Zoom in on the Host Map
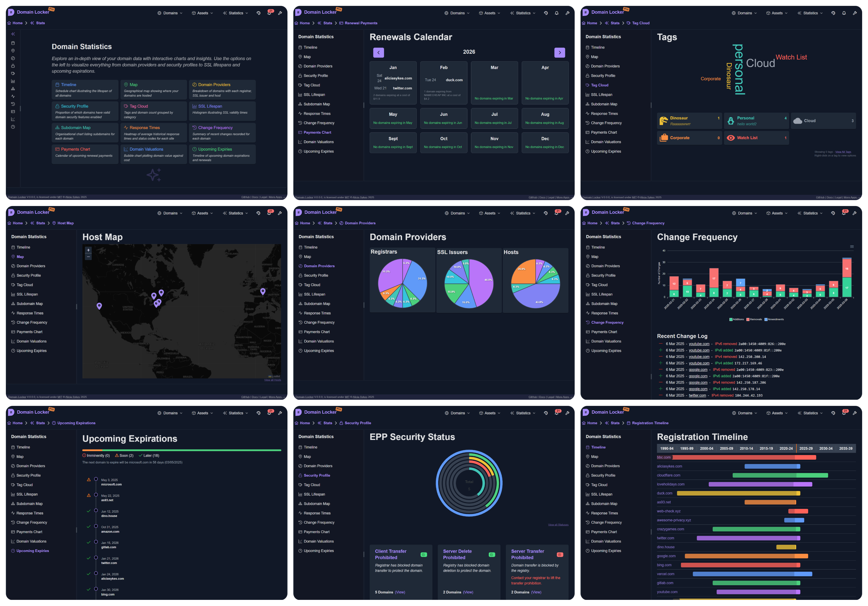868x606 pixels. pyautogui.click(x=88, y=250)
